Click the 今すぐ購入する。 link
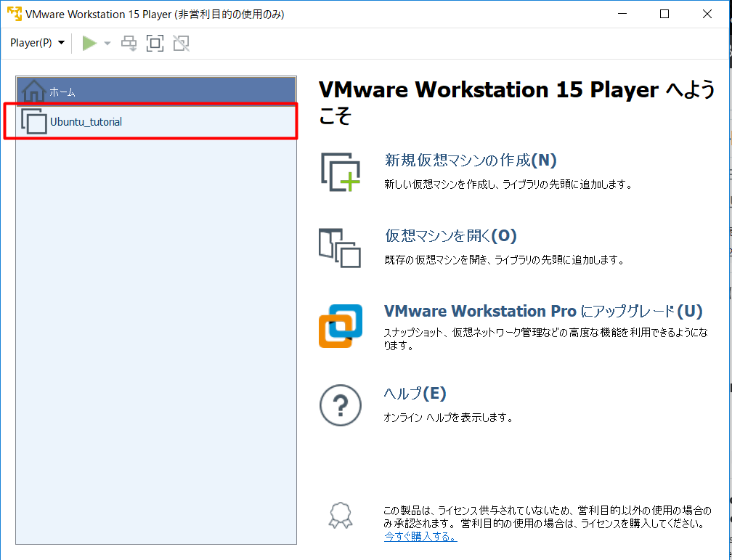 pos(420,537)
